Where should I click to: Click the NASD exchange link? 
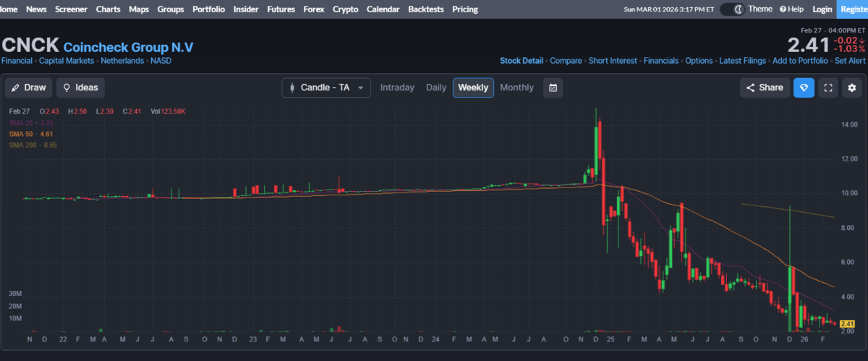point(161,61)
